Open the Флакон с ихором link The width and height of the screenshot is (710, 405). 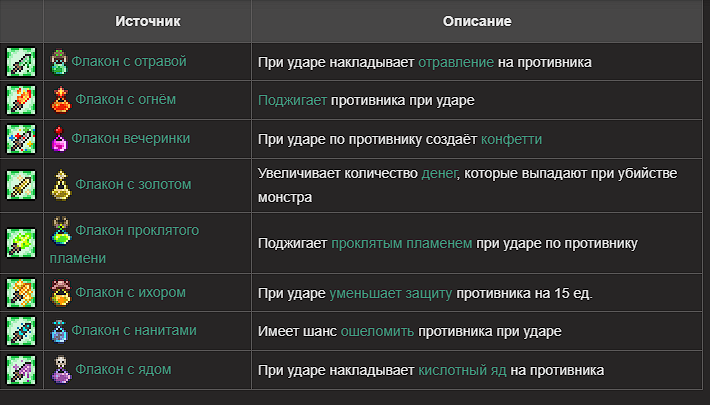(x=130, y=292)
